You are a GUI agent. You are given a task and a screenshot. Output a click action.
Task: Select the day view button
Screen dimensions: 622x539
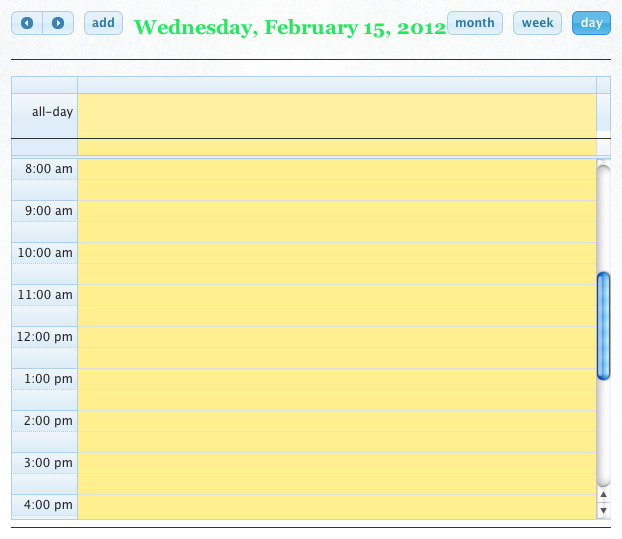[591, 23]
